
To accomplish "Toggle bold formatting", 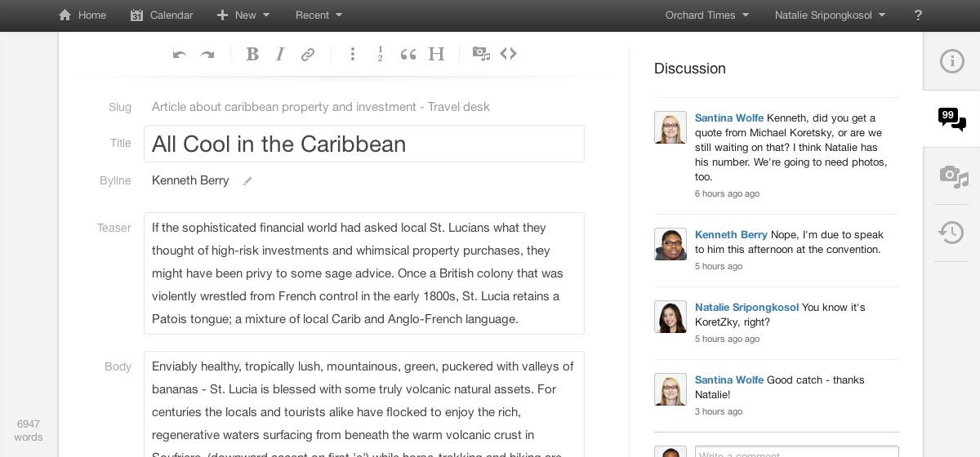I will coord(252,54).
